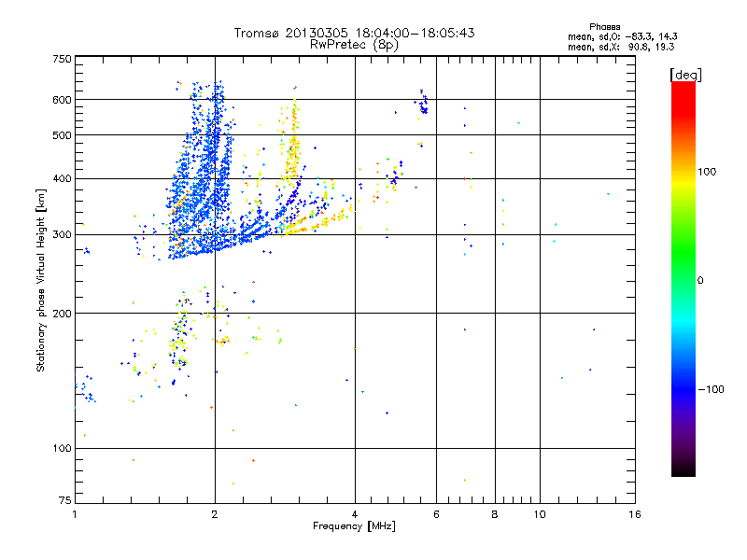Click the 'Stationary phase Virtual Height [km]' label

[41, 281]
